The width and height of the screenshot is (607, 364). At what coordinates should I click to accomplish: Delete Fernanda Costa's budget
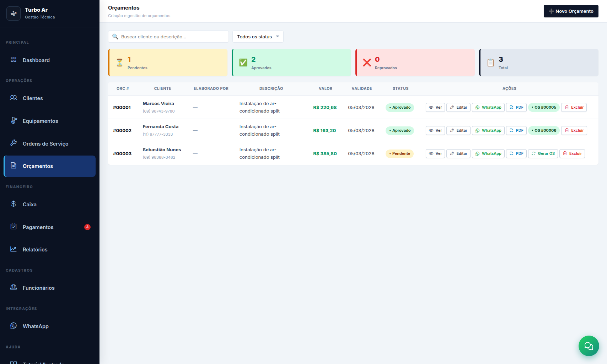574,130
